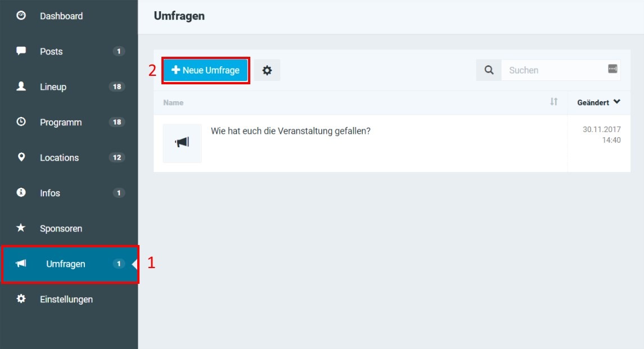Click the Lineup person icon

click(x=21, y=87)
